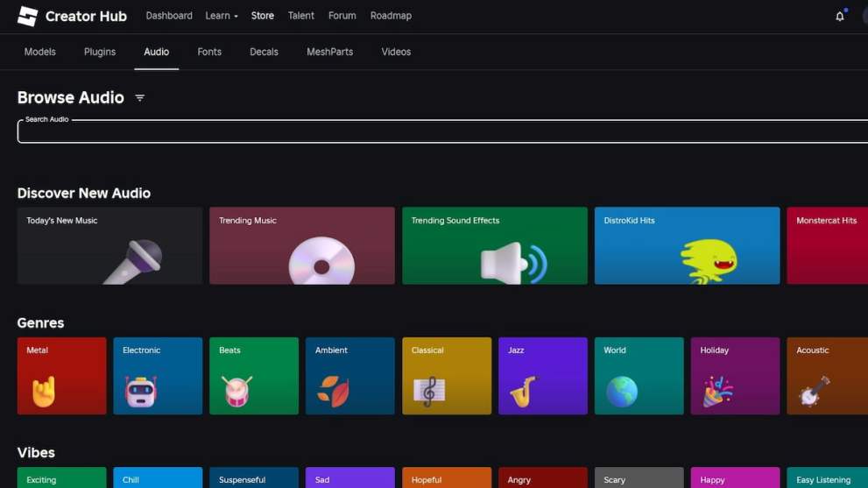Select the robot icon on Electronic genre
868x488 pixels.
coord(140,392)
